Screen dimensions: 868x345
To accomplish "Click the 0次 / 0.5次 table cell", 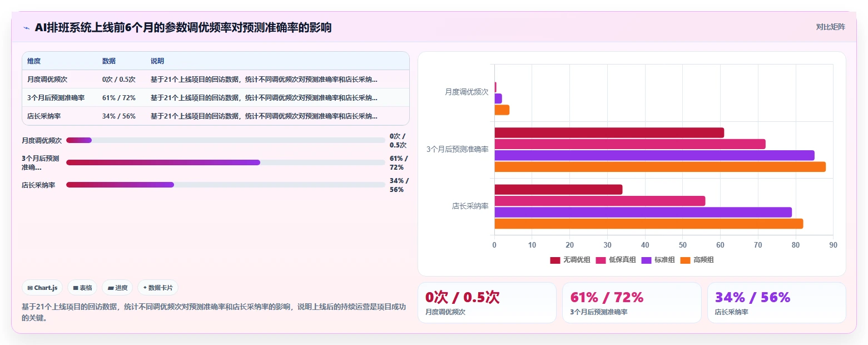I will (x=119, y=79).
